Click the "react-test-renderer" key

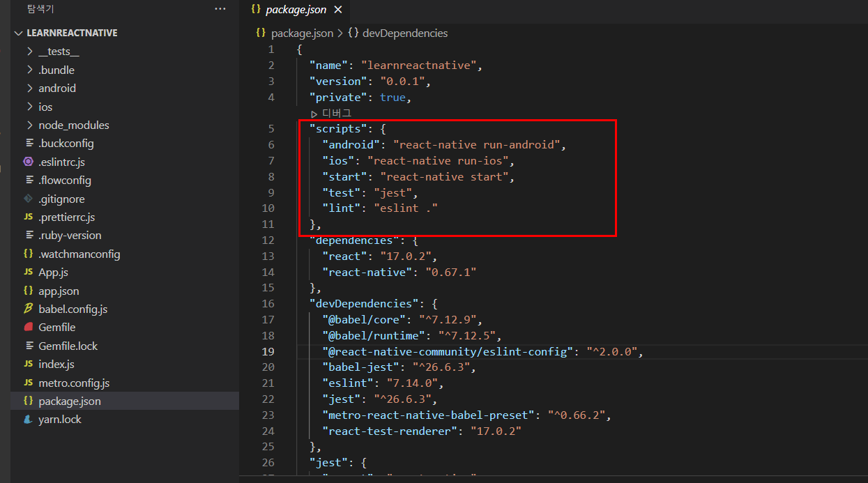click(390, 431)
